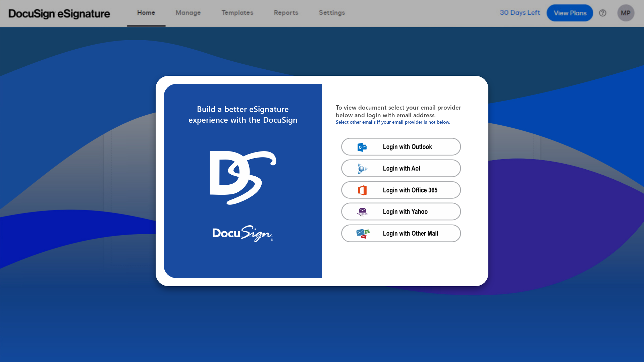The width and height of the screenshot is (644, 362).
Task: Click the Aol icon in login button
Action: 362,169
